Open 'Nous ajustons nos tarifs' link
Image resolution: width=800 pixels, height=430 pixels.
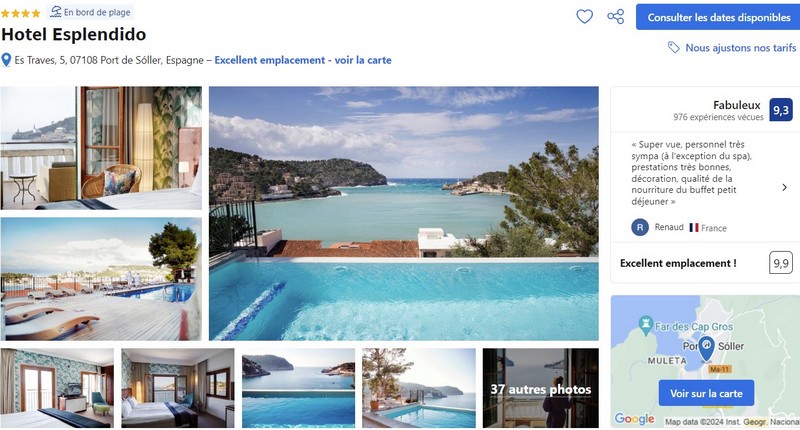[740, 47]
